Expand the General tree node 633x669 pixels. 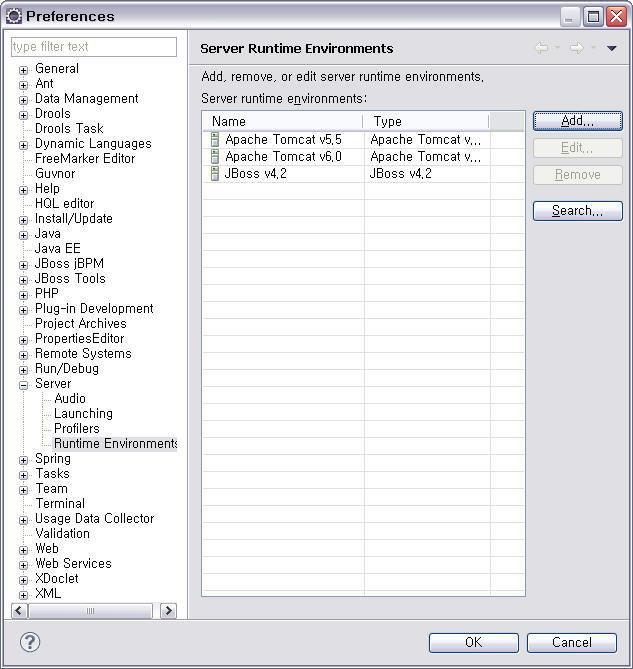pos(23,70)
